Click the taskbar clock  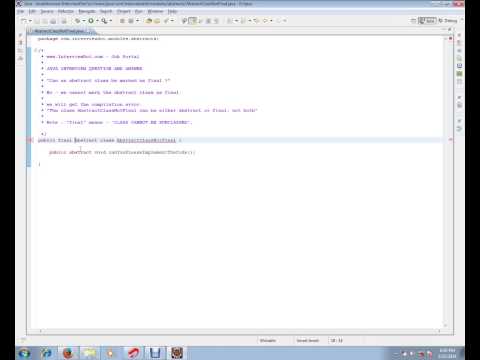[447, 353]
